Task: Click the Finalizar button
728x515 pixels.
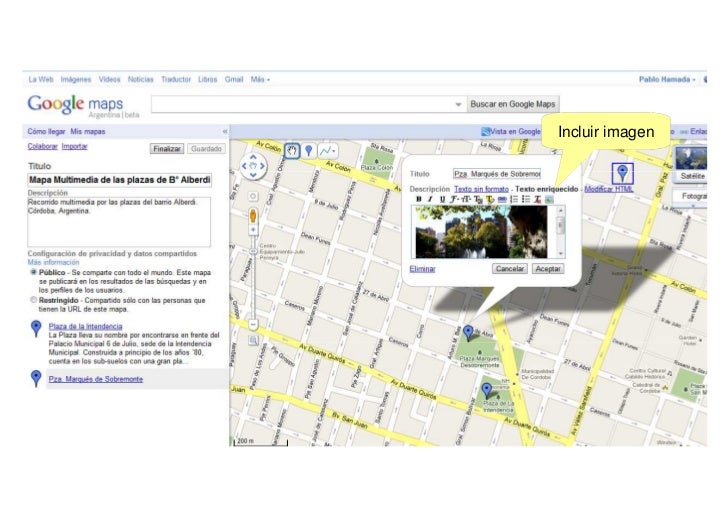Action: tap(167, 149)
